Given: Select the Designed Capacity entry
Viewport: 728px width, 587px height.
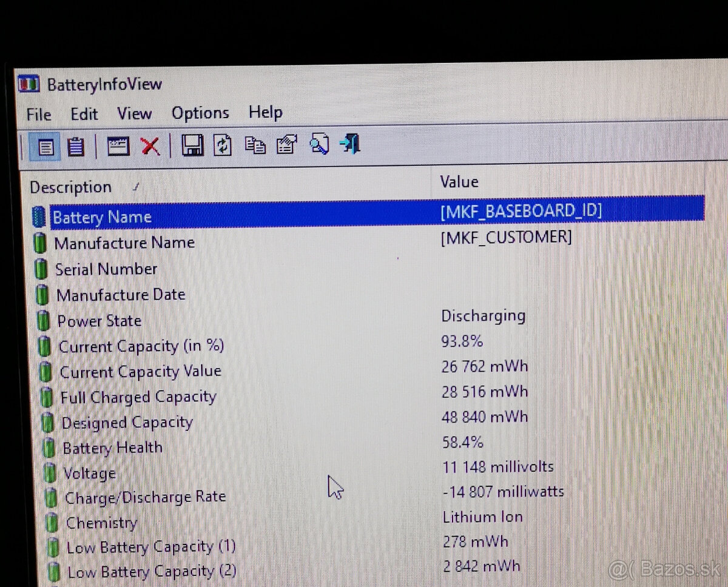Looking at the screenshot, I should pos(126,422).
